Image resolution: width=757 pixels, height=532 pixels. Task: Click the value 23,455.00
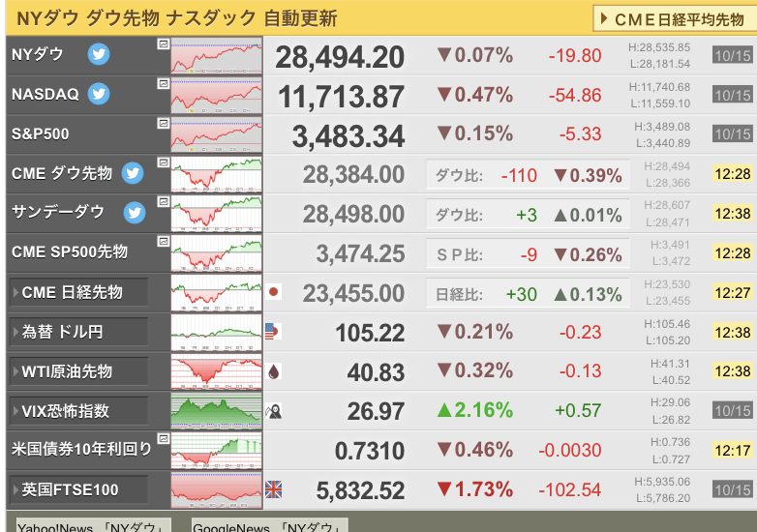353,293
